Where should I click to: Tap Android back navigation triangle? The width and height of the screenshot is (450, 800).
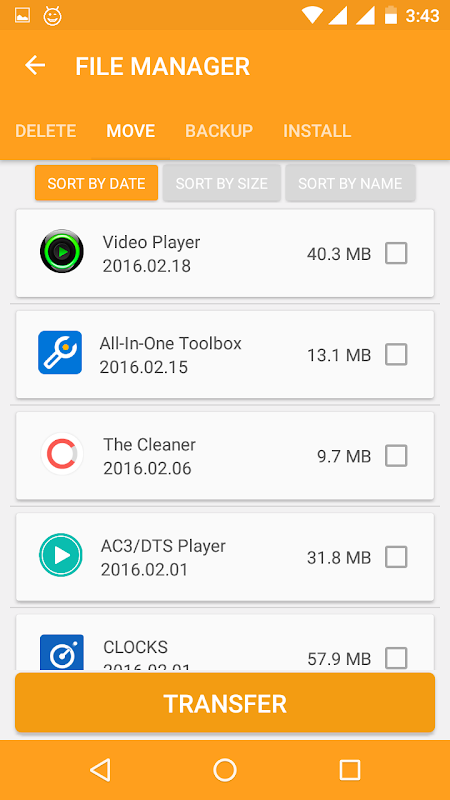[100, 770]
